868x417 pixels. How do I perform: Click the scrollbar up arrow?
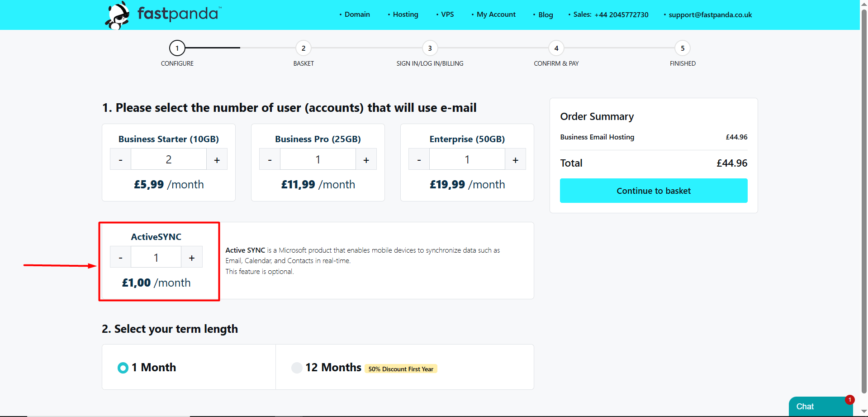[864, 4]
